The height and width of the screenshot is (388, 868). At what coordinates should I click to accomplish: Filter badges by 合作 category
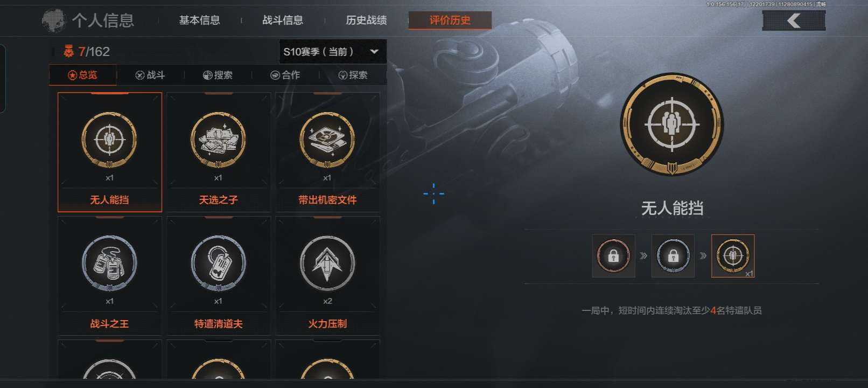pos(285,75)
